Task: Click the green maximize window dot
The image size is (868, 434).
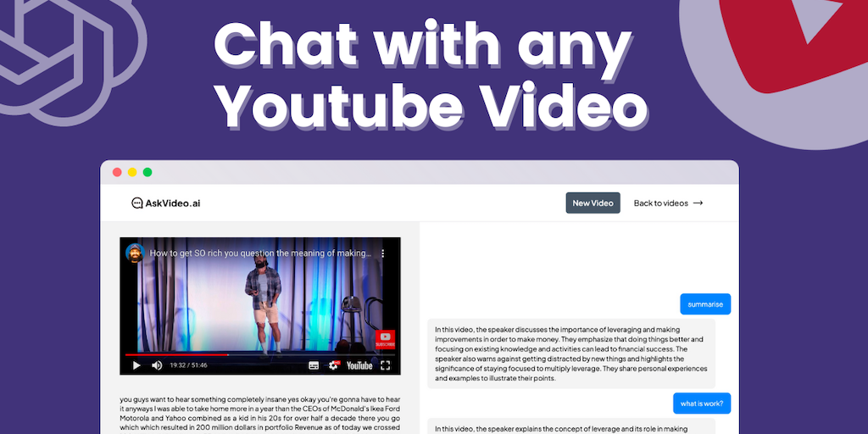Action: pyautogui.click(x=147, y=172)
